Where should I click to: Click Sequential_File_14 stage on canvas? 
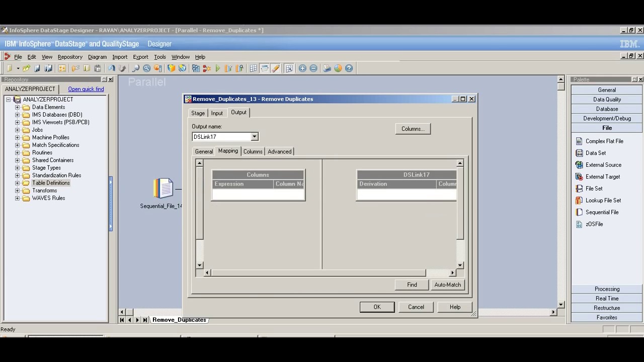point(163,189)
